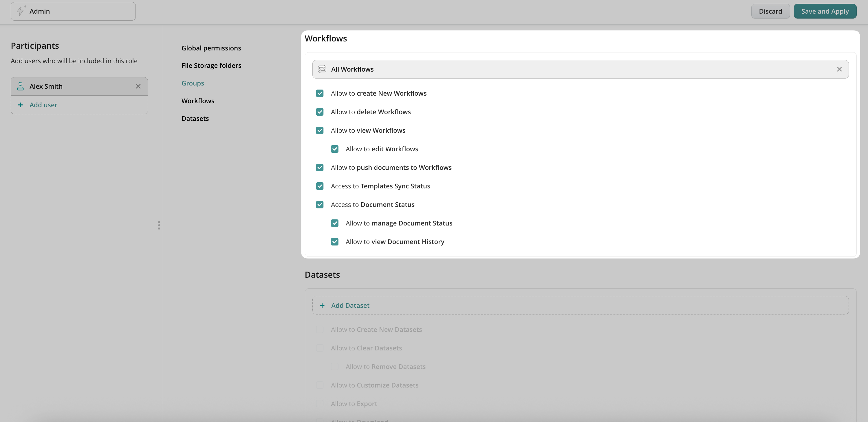Toggle Allow to view Document History
868x422 pixels.
coord(335,242)
